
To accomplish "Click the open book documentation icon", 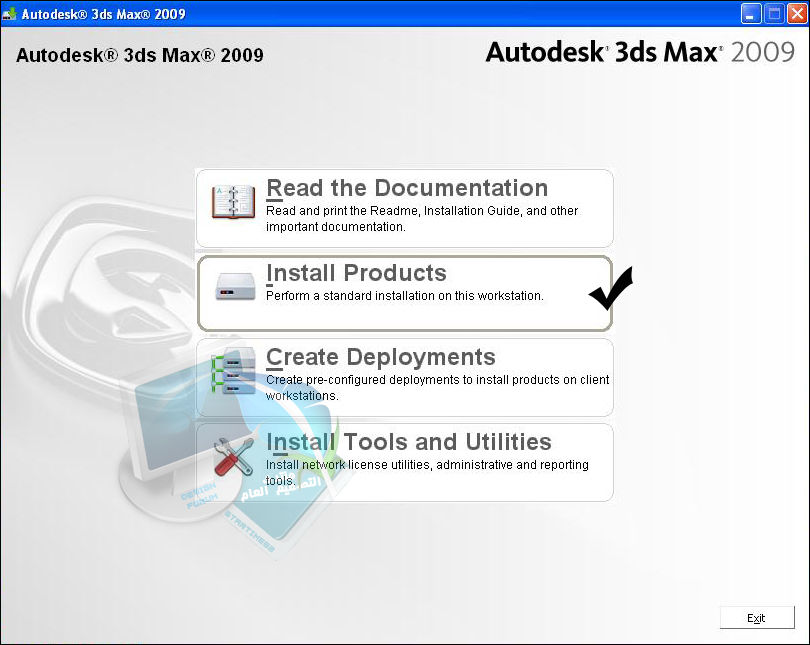I will (x=233, y=202).
